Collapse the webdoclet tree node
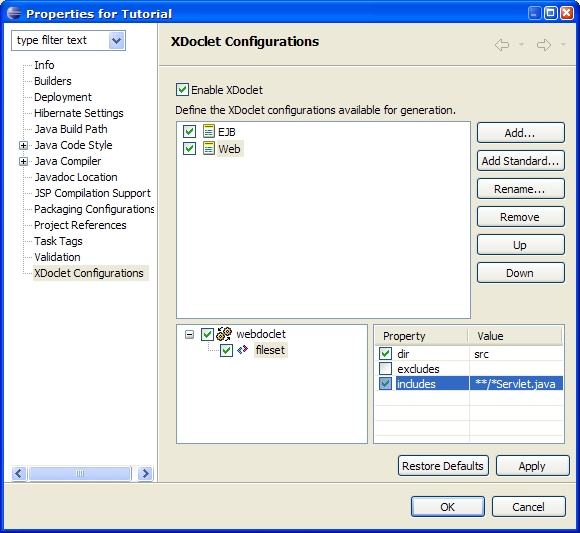This screenshot has width=580, height=533. [189, 334]
